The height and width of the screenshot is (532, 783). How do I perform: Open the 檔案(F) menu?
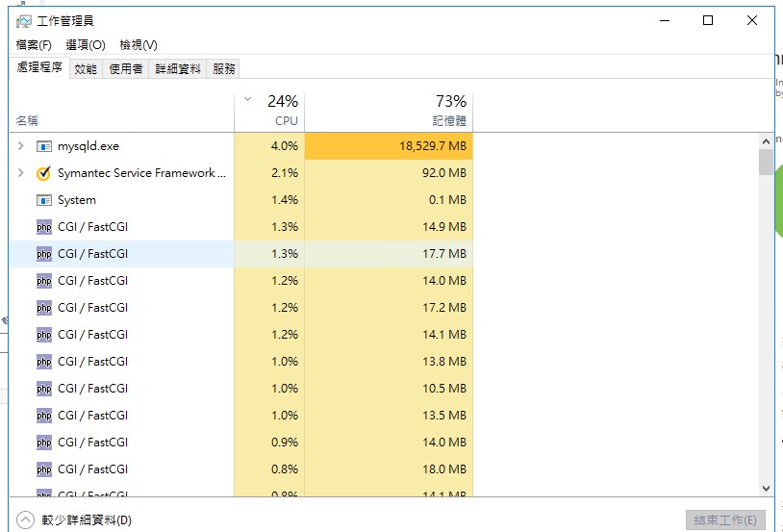[x=34, y=45]
